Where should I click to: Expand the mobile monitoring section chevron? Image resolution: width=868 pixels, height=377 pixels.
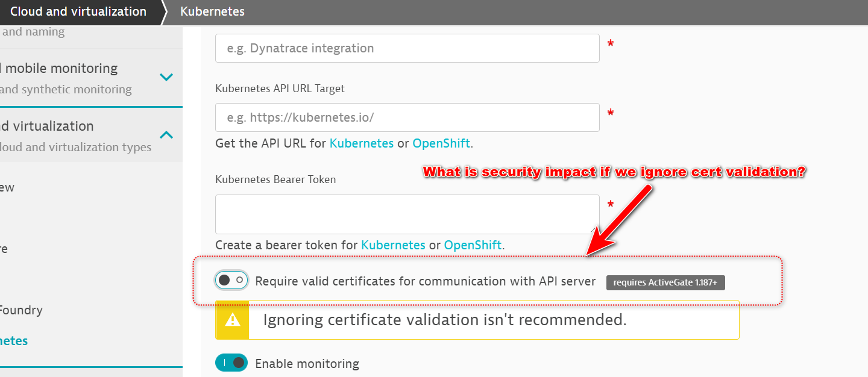(x=166, y=77)
